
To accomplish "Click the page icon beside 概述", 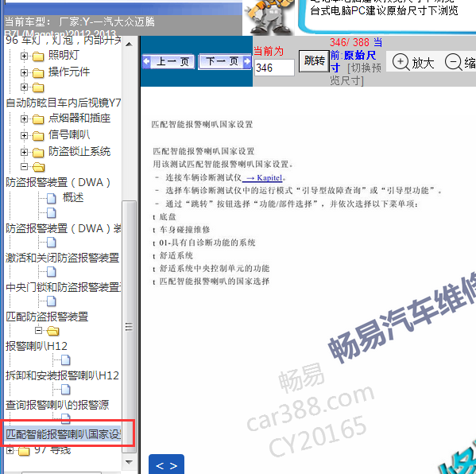I will point(52,199).
